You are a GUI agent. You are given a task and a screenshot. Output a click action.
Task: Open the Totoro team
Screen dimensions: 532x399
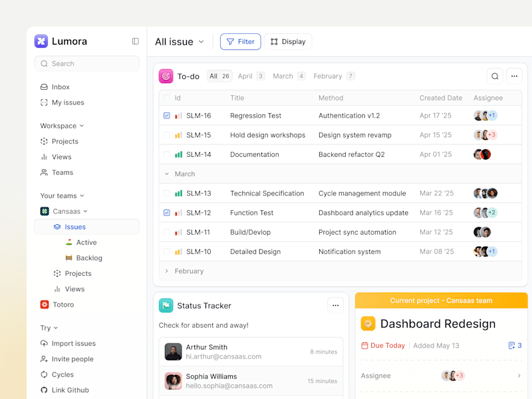57,305
